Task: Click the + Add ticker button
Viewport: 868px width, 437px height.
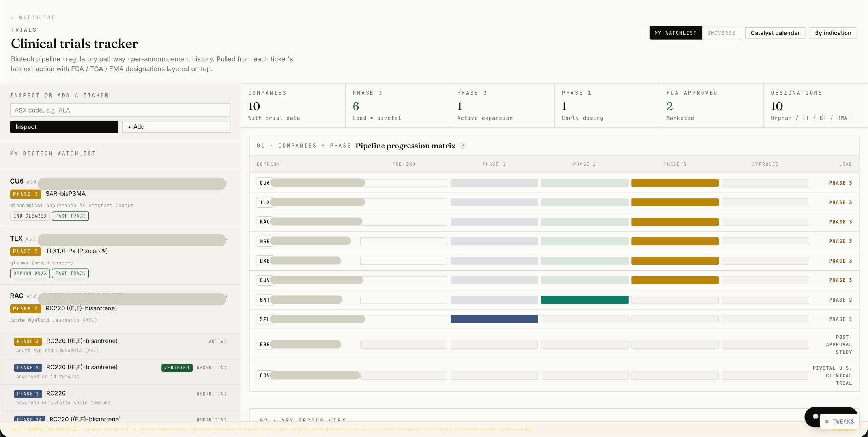Action: point(176,127)
